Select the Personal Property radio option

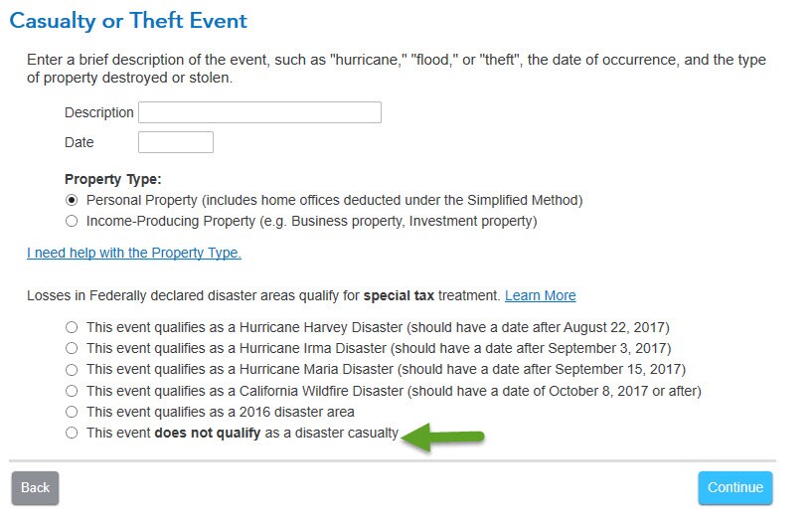(x=72, y=200)
